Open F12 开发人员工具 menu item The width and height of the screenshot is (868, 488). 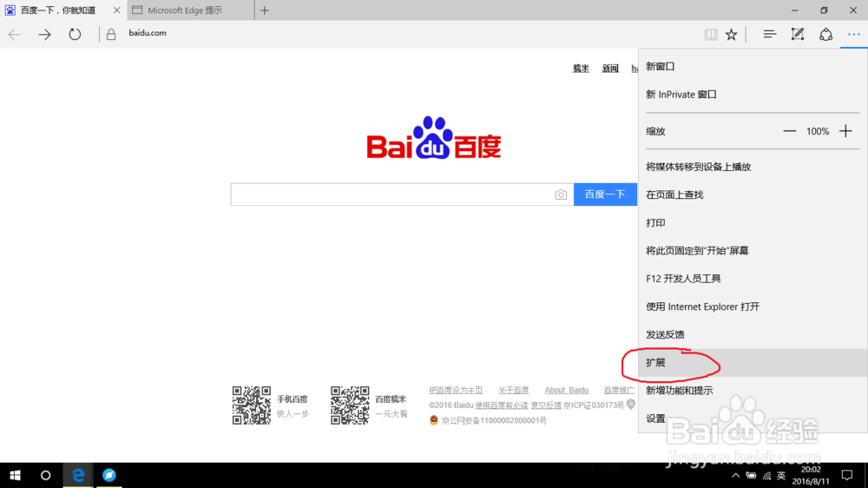(753, 279)
